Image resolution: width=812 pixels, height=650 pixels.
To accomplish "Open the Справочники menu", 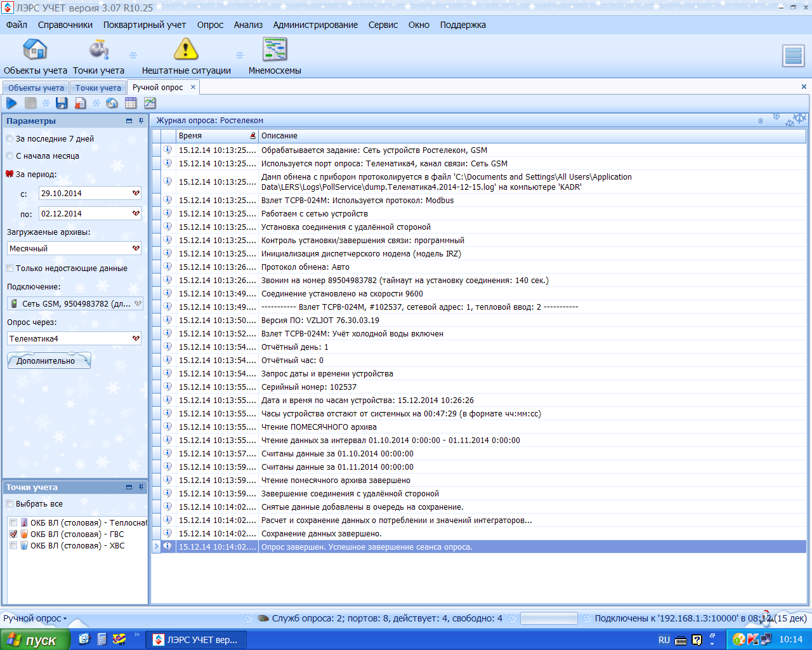I will 65,25.
